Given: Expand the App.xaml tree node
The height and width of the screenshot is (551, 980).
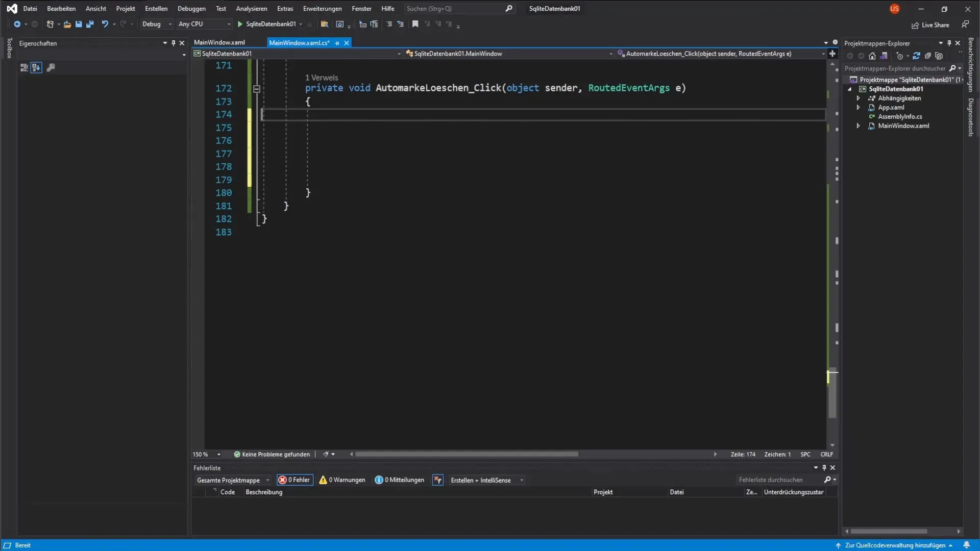Looking at the screenshot, I should [859, 108].
